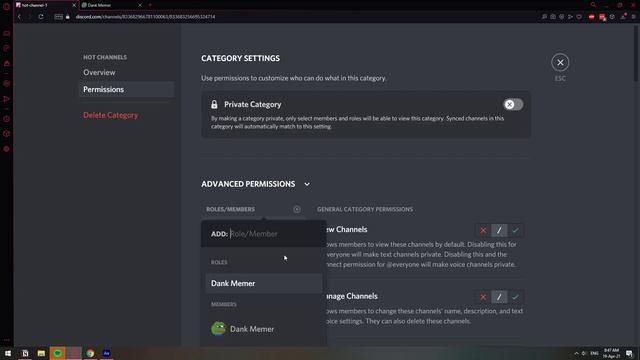The width and height of the screenshot is (640, 360).
Task: Close category settings with the ESC X button
Action: click(x=560, y=62)
